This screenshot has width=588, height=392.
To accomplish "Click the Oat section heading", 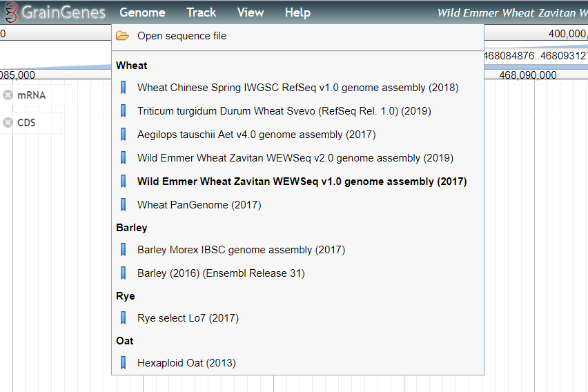I will point(124,341).
